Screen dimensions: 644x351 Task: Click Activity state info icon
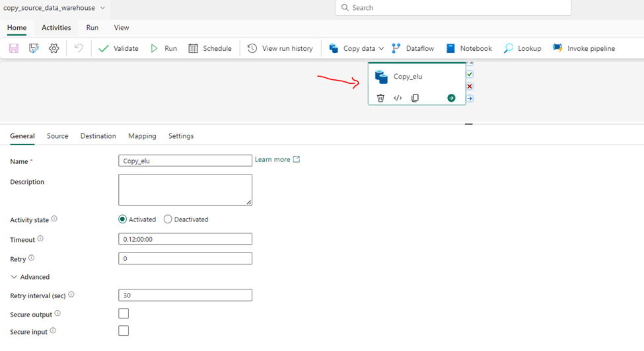click(54, 219)
